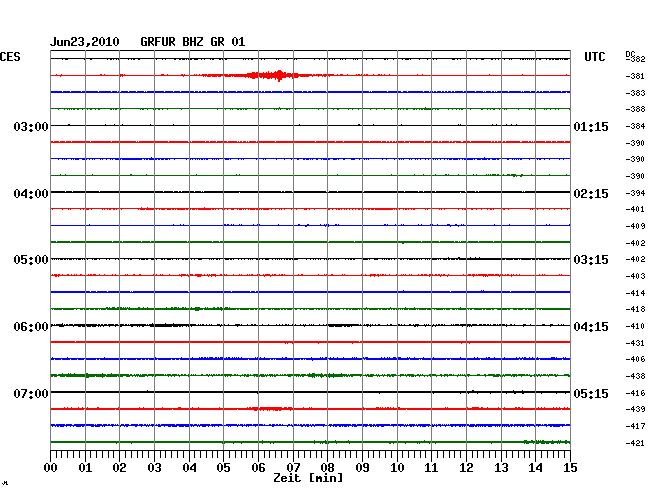
Task: Select minute 06 on the time axis
Action: point(258,468)
